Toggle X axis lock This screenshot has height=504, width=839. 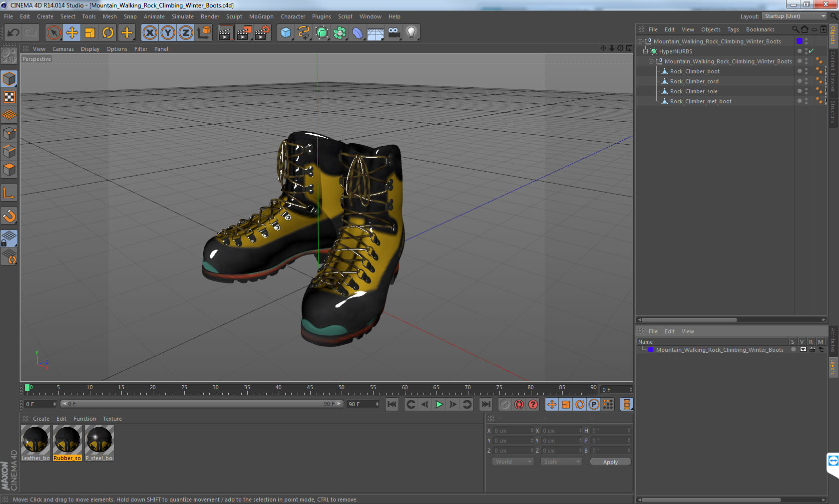pyautogui.click(x=149, y=33)
